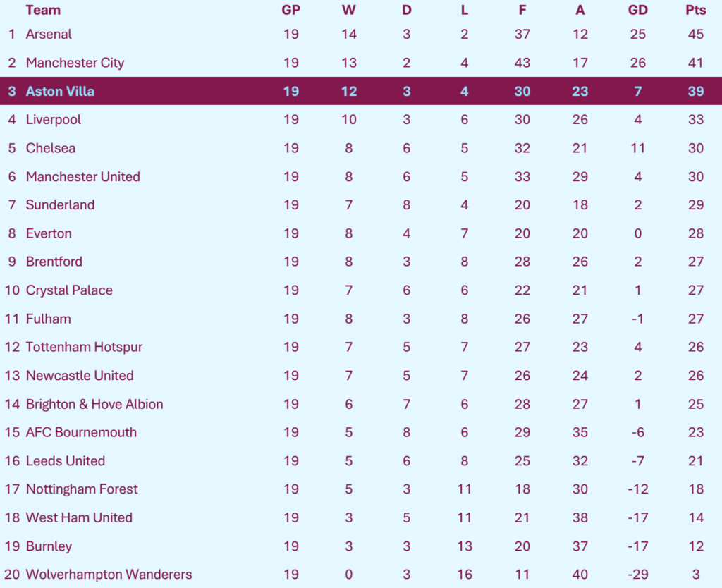Click West Ham United team name
This screenshot has width=722, height=588.
click(79, 517)
